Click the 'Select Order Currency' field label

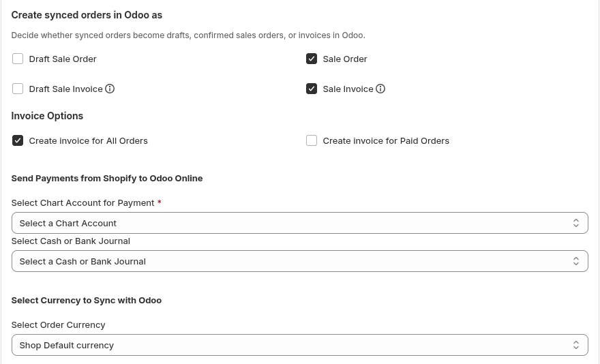click(58, 324)
